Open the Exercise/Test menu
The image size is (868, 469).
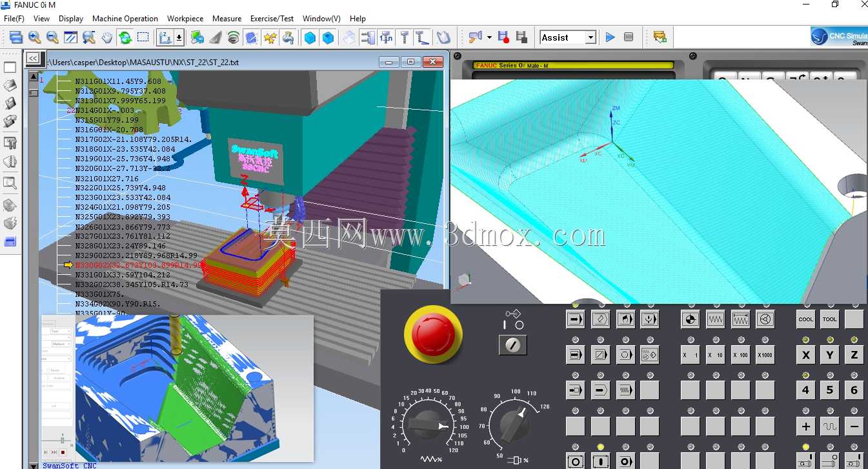272,19
